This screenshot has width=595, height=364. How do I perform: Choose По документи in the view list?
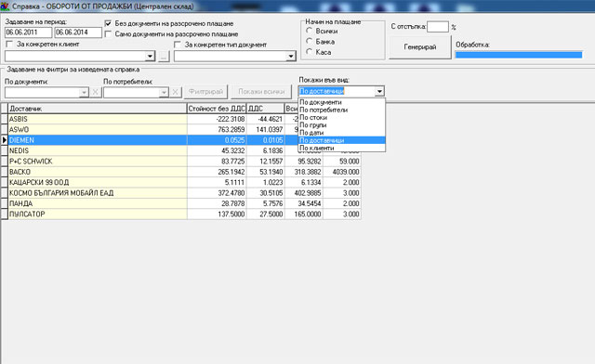(342, 102)
